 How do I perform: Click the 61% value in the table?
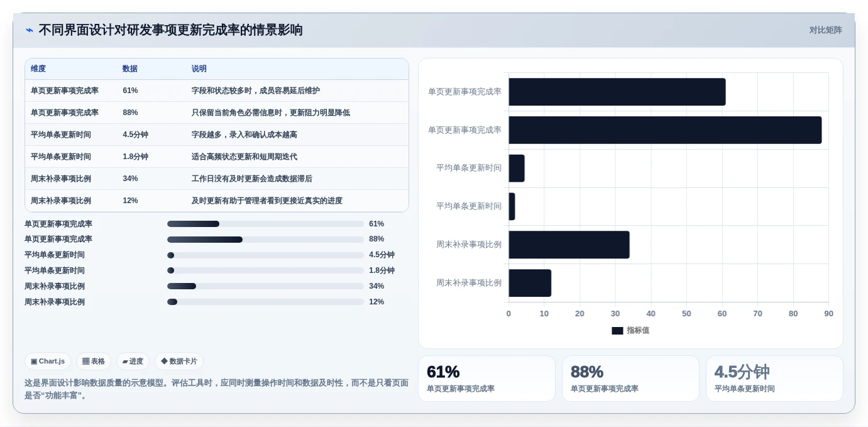click(x=130, y=91)
